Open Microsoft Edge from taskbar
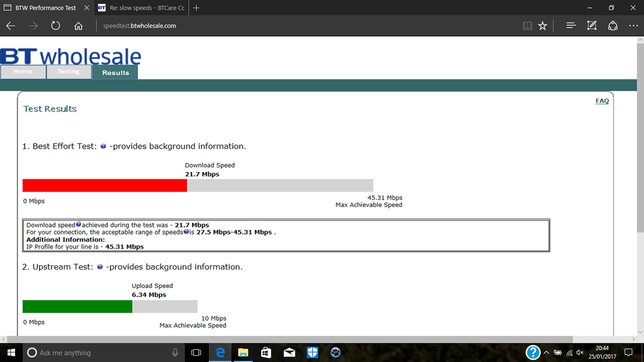This screenshot has width=644, height=362. 220,352
